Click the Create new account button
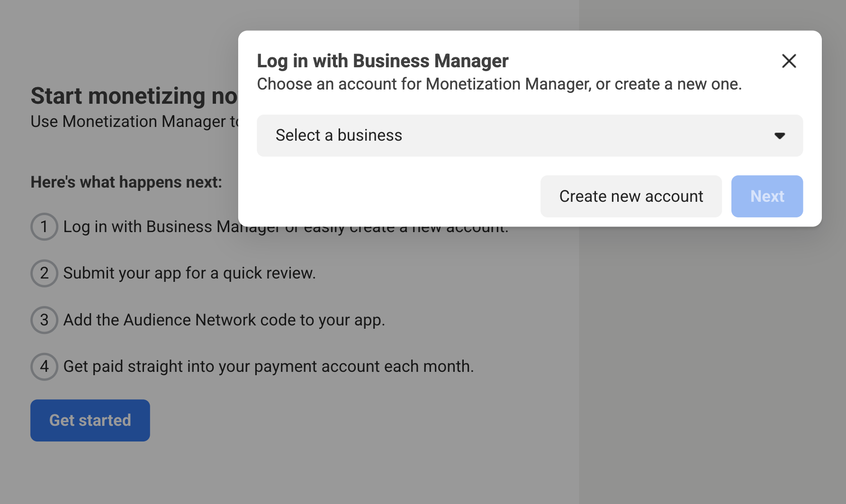Viewport: 846px width, 504px height. tap(630, 197)
